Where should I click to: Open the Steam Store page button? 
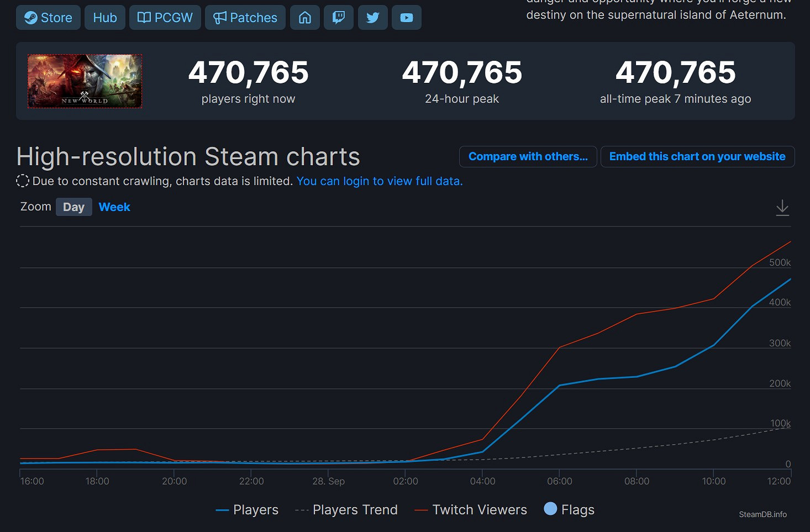tap(48, 18)
